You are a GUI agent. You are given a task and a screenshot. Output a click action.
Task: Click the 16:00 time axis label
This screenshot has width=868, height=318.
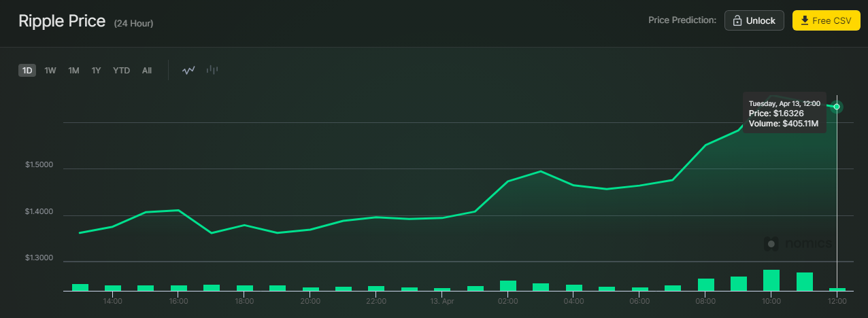pyautogui.click(x=178, y=301)
